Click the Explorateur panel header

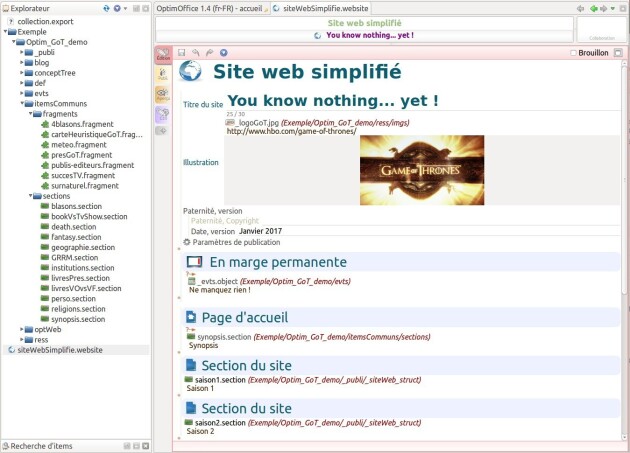(x=76, y=8)
